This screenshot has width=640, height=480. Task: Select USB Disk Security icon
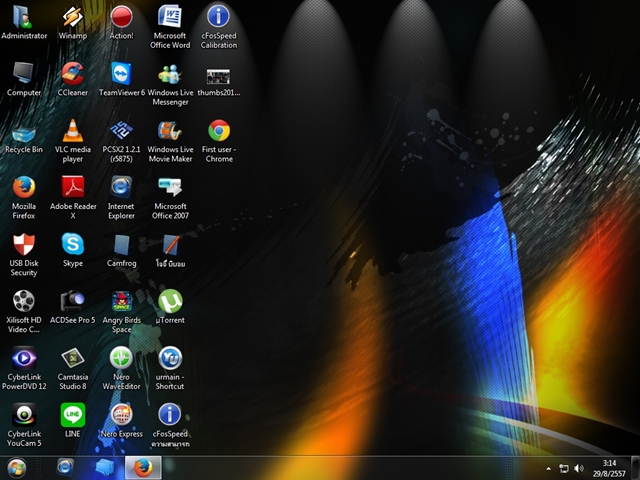(x=24, y=244)
